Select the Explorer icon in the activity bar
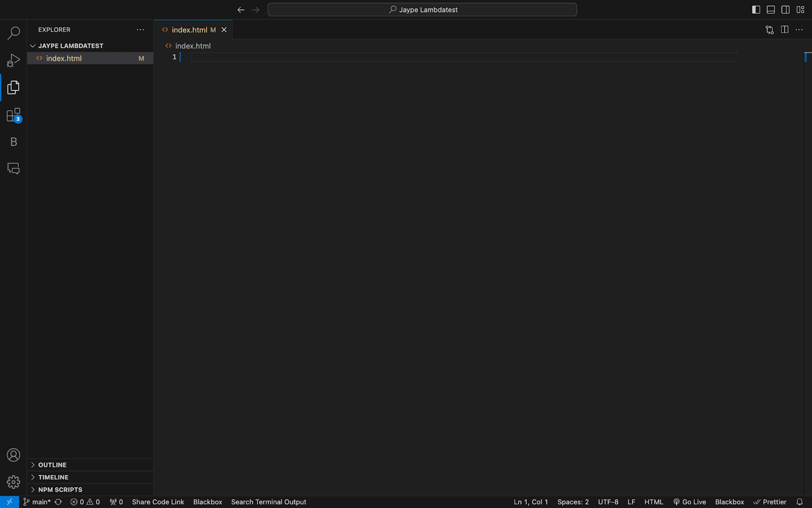 13,87
